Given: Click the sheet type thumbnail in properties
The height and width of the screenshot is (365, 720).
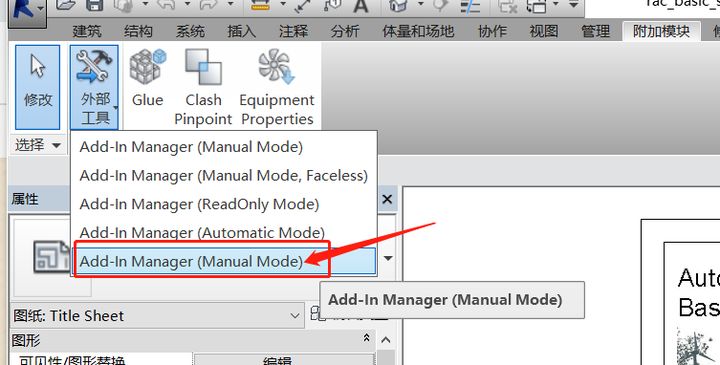Looking at the screenshot, I should pos(51,257).
